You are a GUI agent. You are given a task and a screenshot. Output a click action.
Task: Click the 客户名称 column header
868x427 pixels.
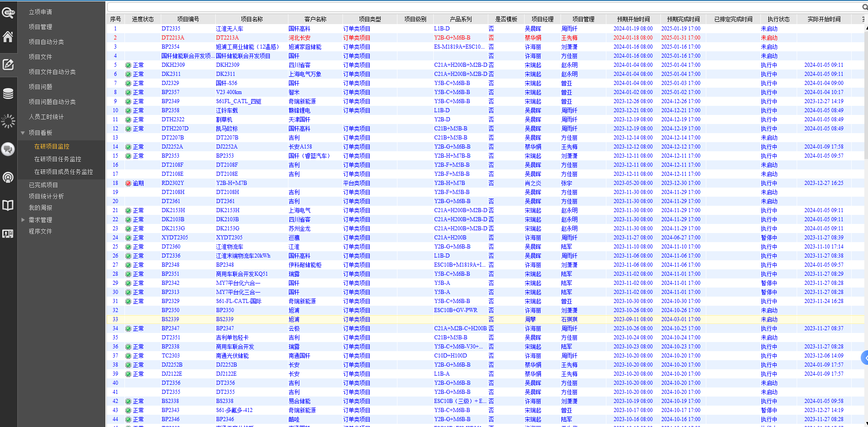[x=315, y=19]
